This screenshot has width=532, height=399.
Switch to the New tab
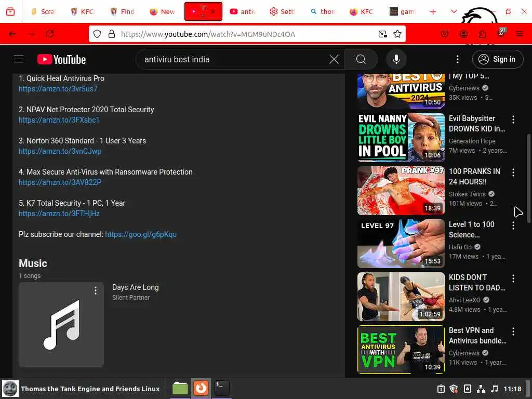pyautogui.click(x=163, y=11)
